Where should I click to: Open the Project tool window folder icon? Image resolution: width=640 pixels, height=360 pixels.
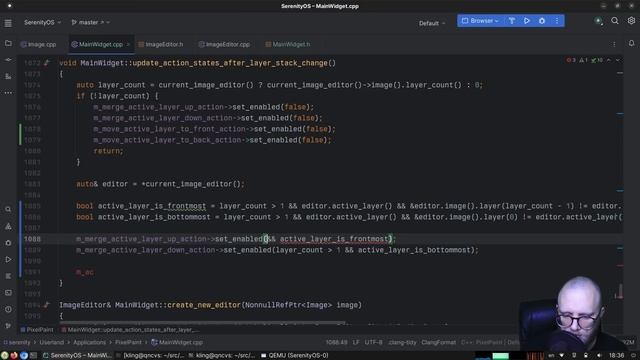coord(8,43)
